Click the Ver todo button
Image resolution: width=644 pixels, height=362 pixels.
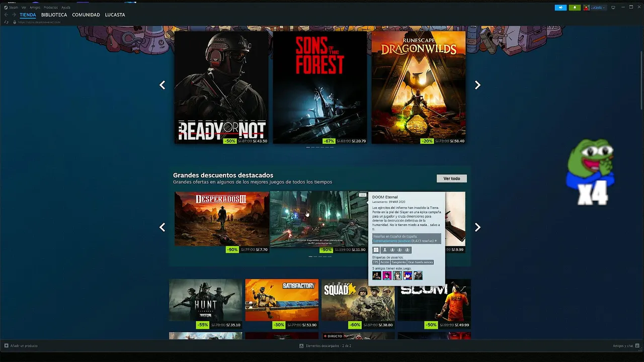[x=452, y=178]
